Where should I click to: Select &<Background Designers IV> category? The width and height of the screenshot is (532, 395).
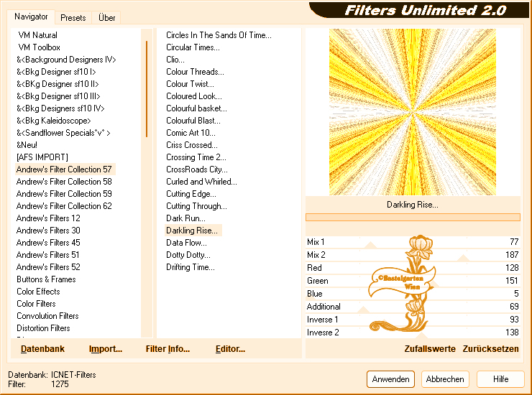click(66, 60)
